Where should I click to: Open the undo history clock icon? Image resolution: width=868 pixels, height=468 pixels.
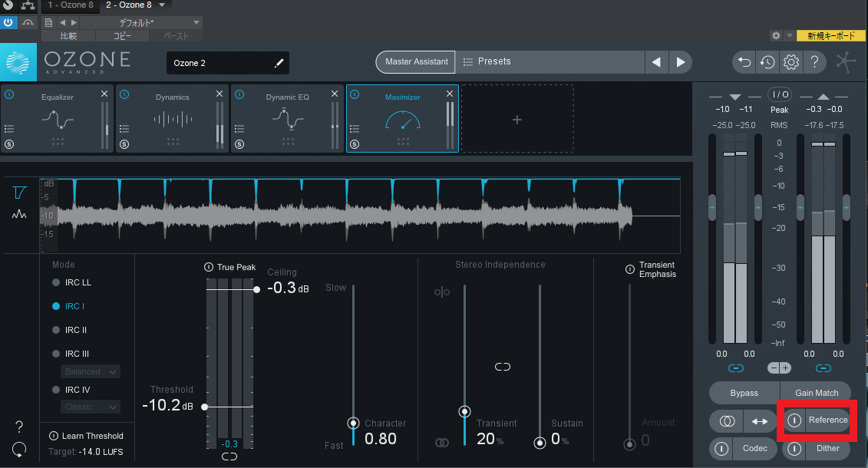[767, 62]
